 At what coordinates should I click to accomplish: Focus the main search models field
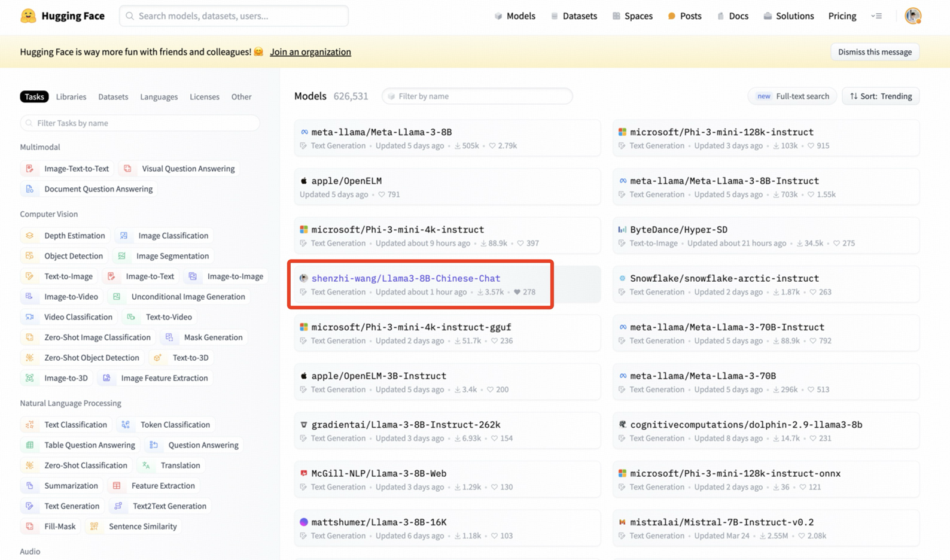click(x=234, y=16)
